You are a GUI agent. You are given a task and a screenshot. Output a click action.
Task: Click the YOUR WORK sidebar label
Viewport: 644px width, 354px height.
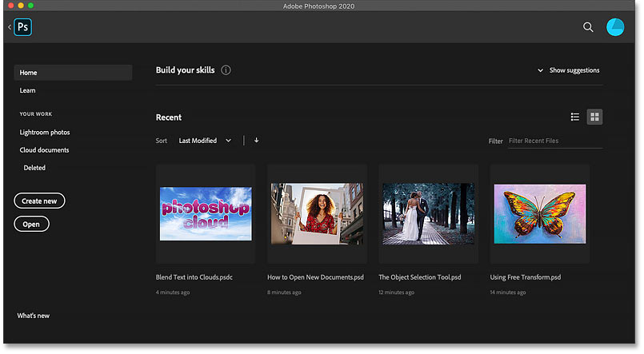click(36, 113)
